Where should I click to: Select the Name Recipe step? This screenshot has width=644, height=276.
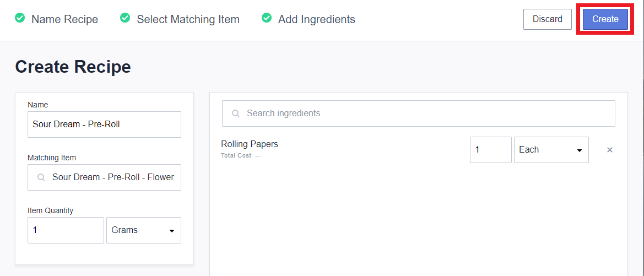64,19
